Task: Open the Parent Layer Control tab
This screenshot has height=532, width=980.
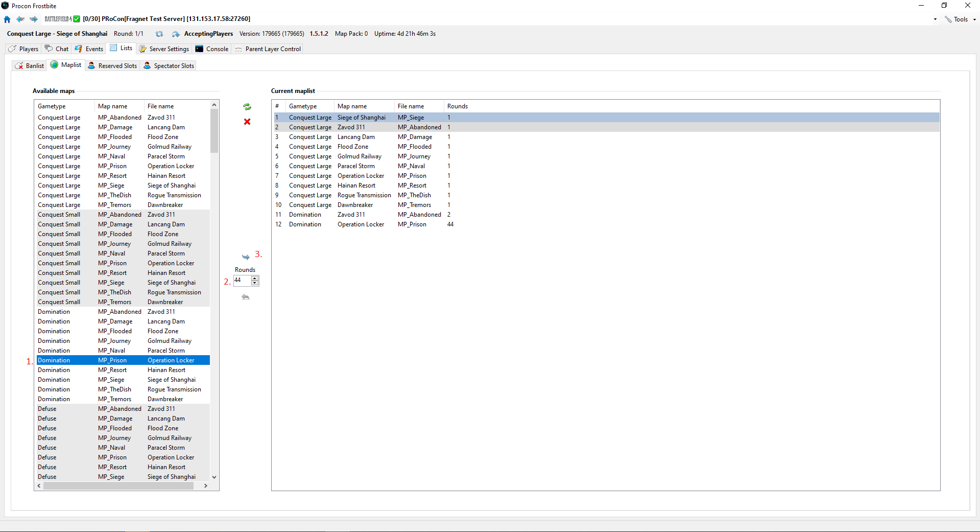Action: (268, 49)
